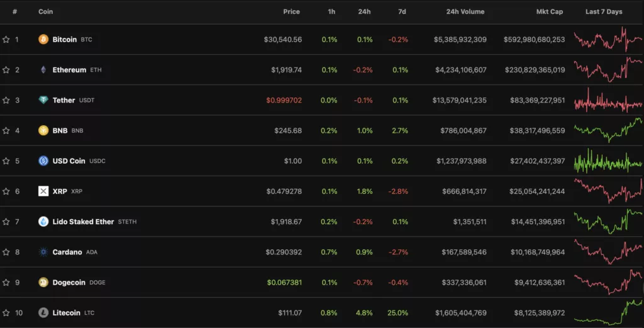View Ethereum's 7-day sparkline chart
Viewport: 644px width, 328px height.
(608, 70)
